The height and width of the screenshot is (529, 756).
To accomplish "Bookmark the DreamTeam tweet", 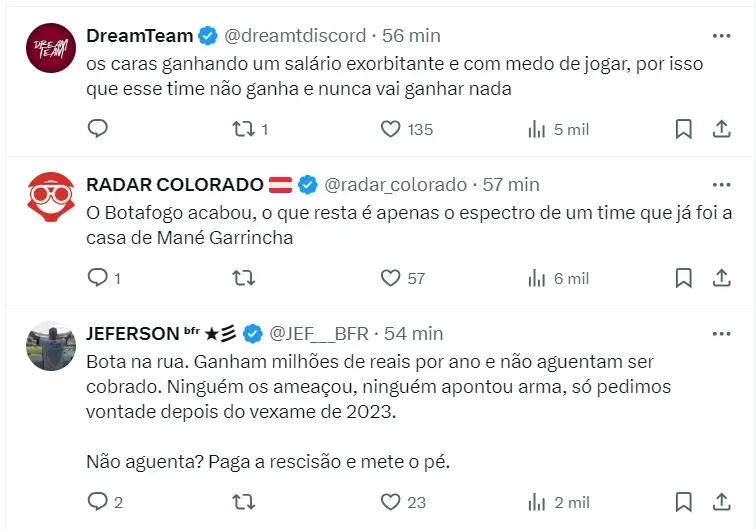I will (684, 129).
